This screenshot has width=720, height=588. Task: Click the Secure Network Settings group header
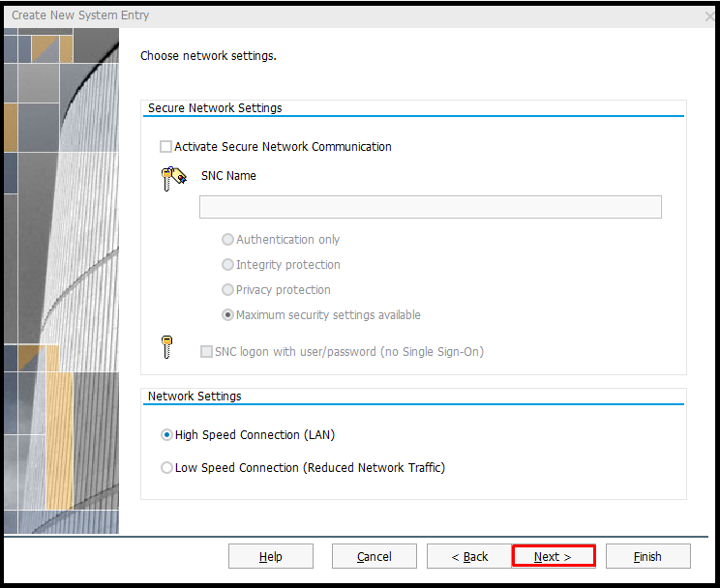pos(215,108)
